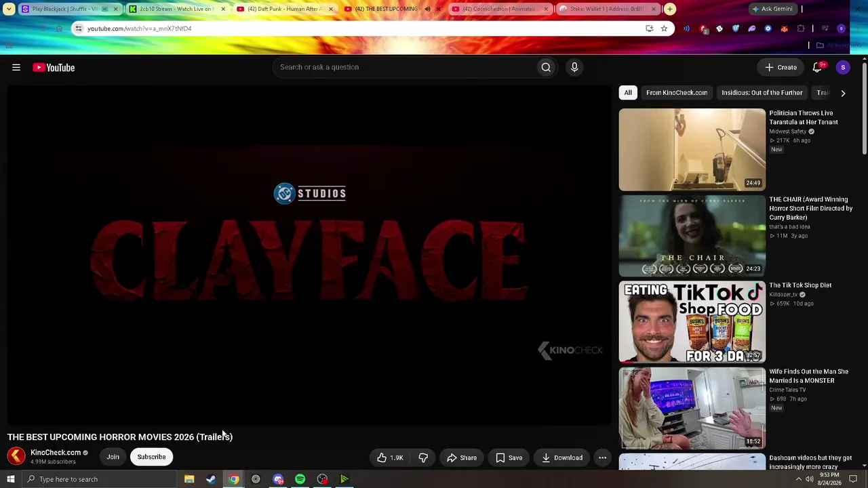
Task: Select Insidious: Out of the Further chip
Action: tap(762, 93)
